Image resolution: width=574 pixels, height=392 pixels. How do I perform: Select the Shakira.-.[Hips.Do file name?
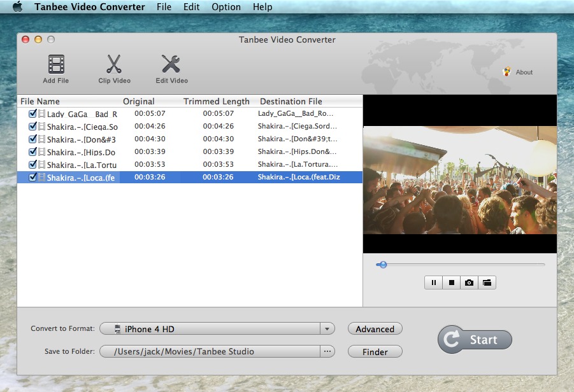(81, 152)
